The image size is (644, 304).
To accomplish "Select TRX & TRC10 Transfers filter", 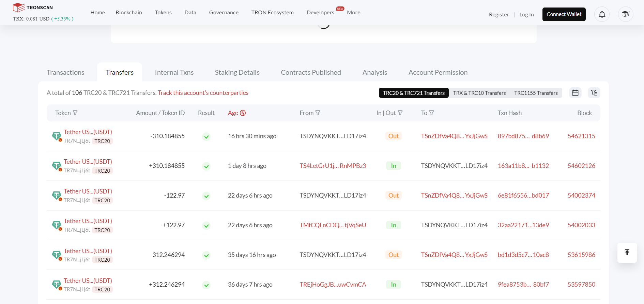I will [479, 93].
